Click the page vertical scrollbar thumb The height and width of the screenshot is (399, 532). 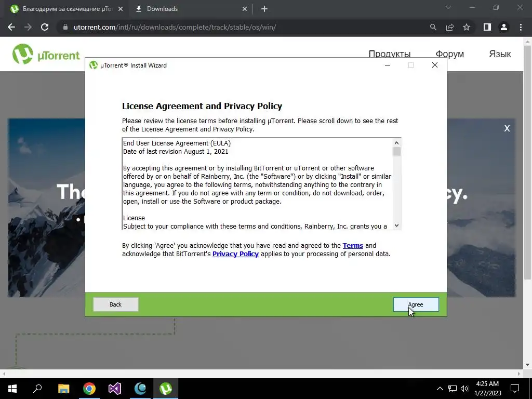(527, 163)
